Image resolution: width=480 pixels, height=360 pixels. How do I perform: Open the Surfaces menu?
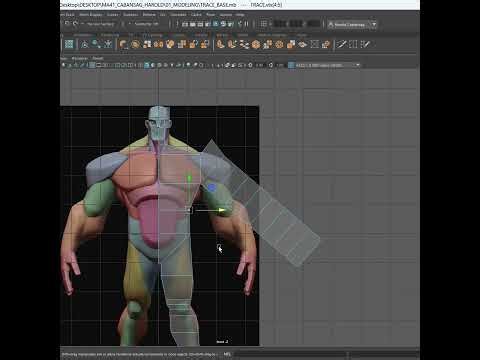pos(130,15)
